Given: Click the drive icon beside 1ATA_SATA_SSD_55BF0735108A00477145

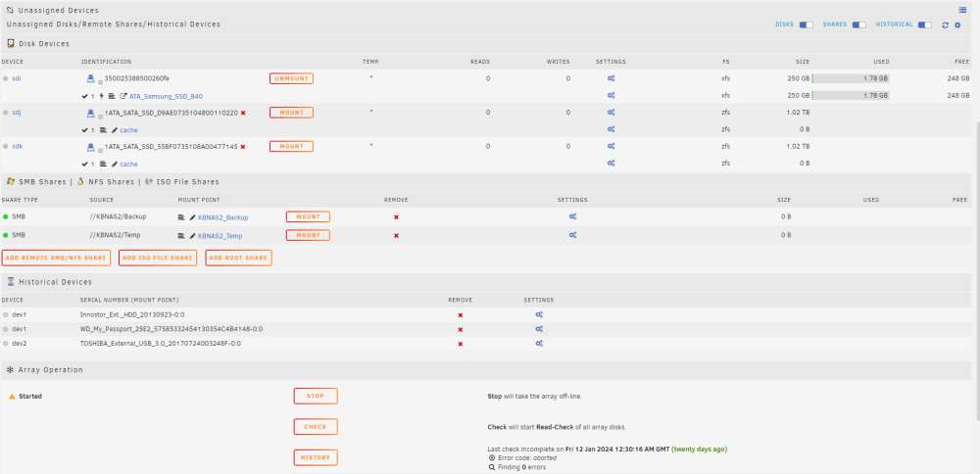Looking at the screenshot, I should coord(90,146).
